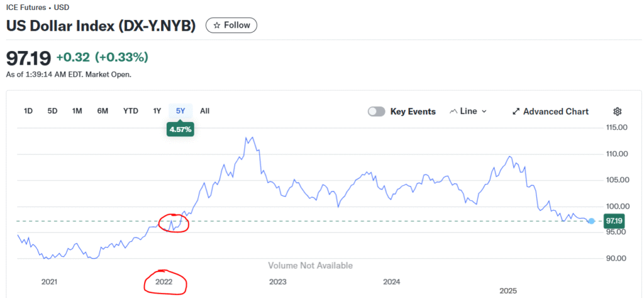Image resolution: width=644 pixels, height=298 pixels.
Task: Choose the YTD range tab
Action: [131, 111]
